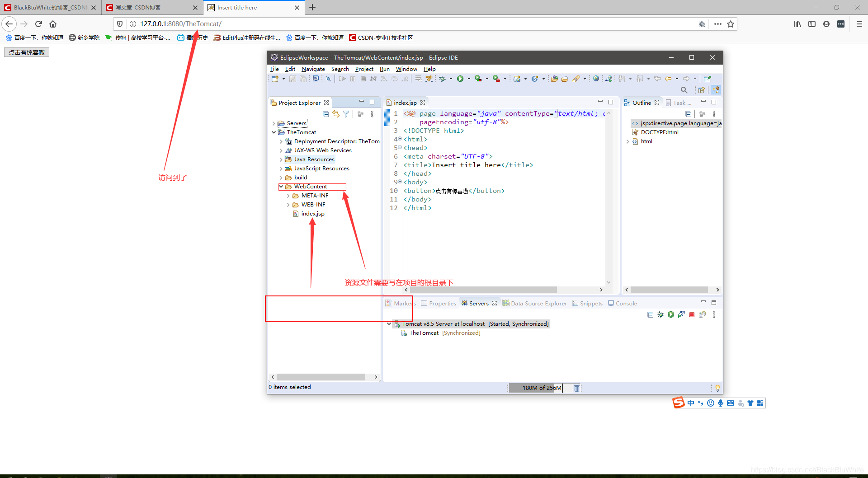The width and height of the screenshot is (868, 478).
Task: Click the Open Perspective icon
Action: coord(701,90)
